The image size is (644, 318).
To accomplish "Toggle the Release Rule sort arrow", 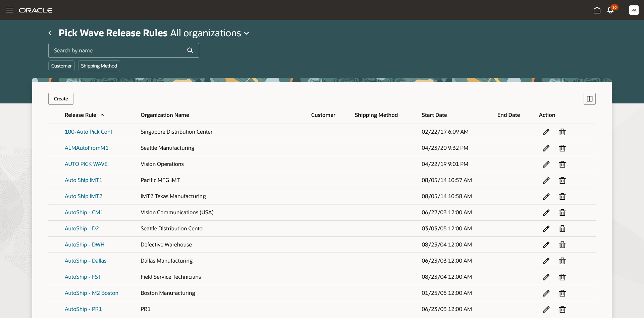I will pyautogui.click(x=102, y=115).
